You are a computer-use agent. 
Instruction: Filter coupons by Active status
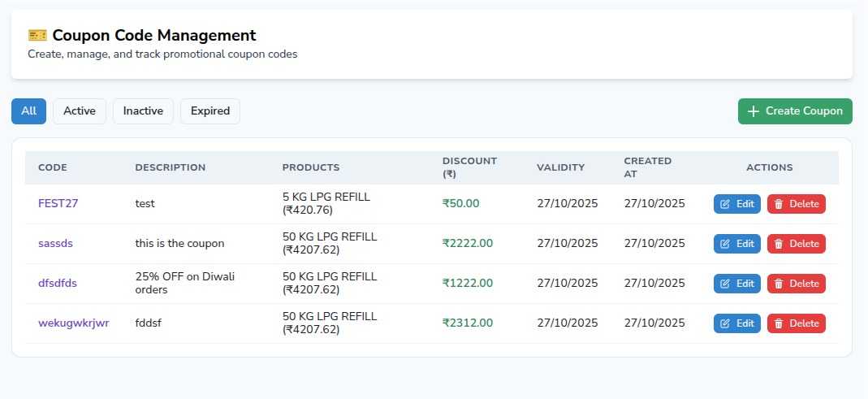(x=80, y=111)
